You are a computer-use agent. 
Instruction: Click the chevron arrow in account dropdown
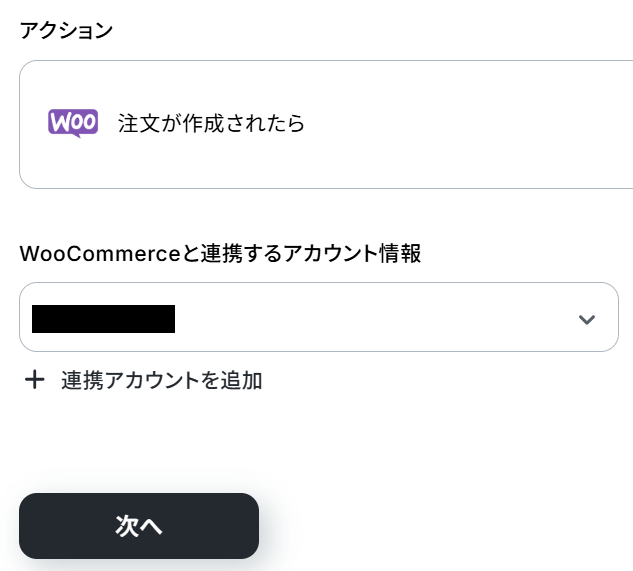tap(587, 319)
